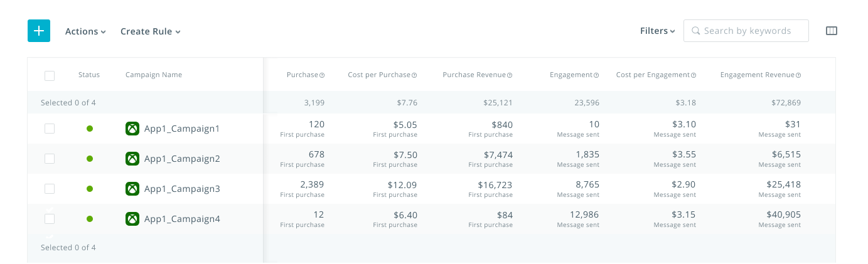Select the App1_Campaign3 row checkbox
Image resolution: width=868 pixels, height=264 pixels.
[50, 189]
